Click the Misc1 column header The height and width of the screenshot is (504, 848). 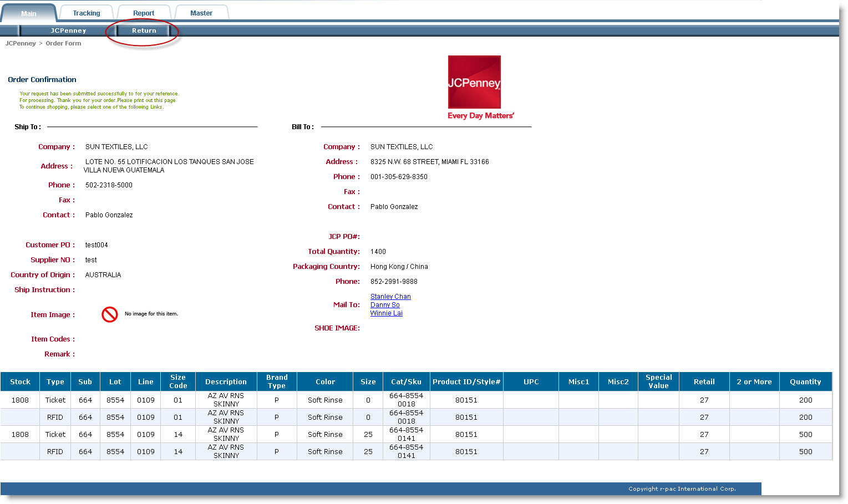pos(579,381)
